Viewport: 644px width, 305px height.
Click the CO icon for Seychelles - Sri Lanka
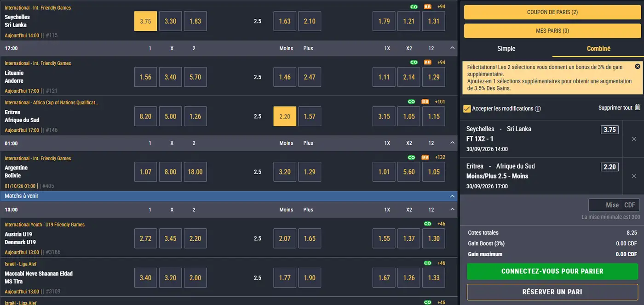(x=414, y=6)
